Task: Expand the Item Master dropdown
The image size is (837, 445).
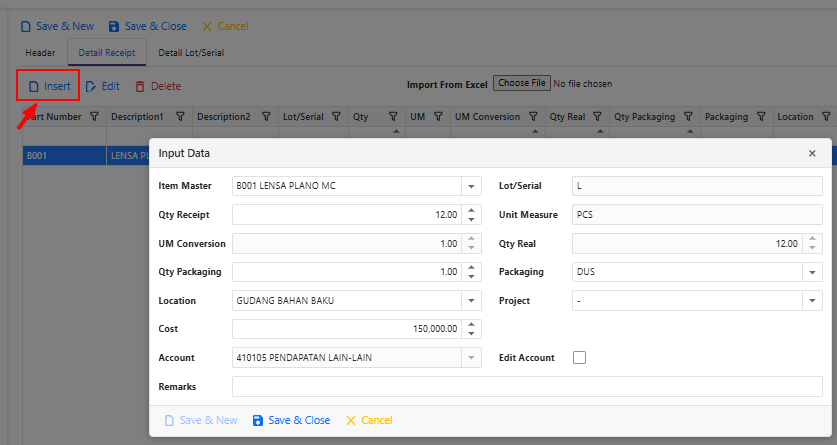Action: pyautogui.click(x=471, y=186)
